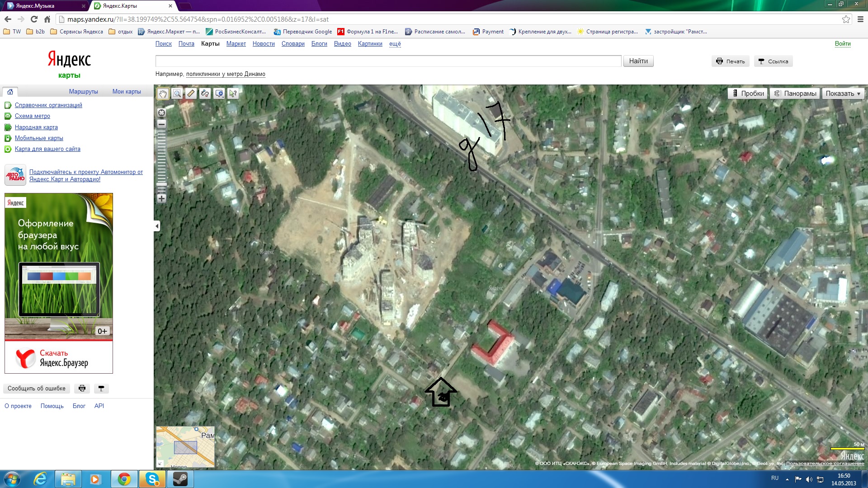The image size is (868, 488).
Task: Zoom out with the minus button
Action: (161, 124)
